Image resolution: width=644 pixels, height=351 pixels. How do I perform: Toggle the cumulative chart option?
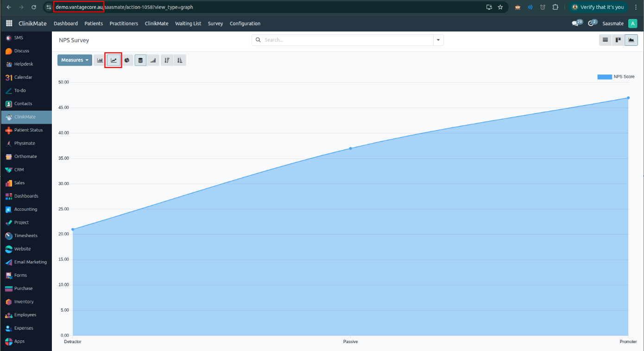tap(153, 60)
